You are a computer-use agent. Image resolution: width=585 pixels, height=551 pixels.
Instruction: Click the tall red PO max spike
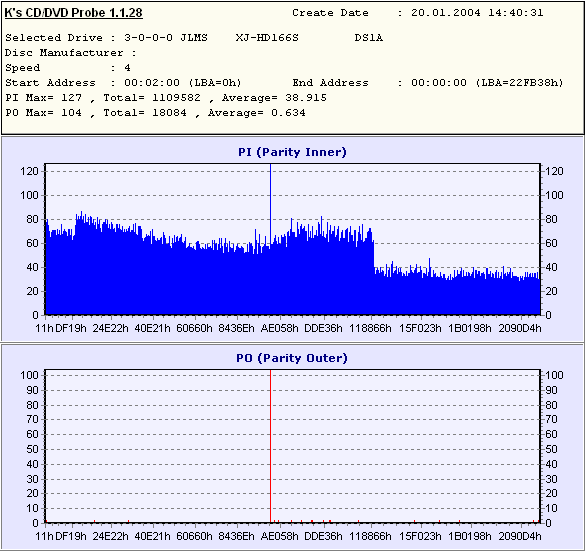270,446
